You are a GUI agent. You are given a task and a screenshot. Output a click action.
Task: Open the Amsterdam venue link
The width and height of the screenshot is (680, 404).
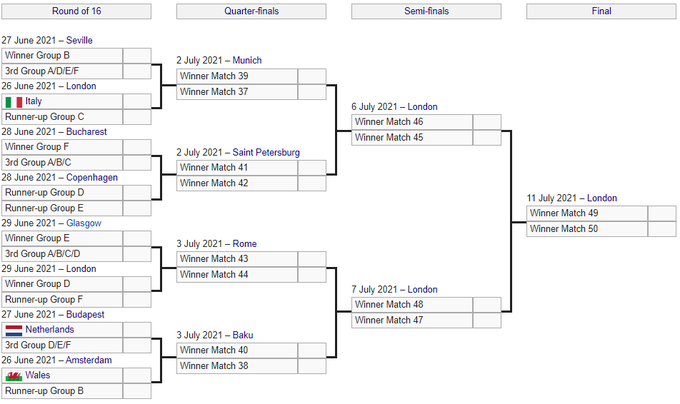point(89,359)
